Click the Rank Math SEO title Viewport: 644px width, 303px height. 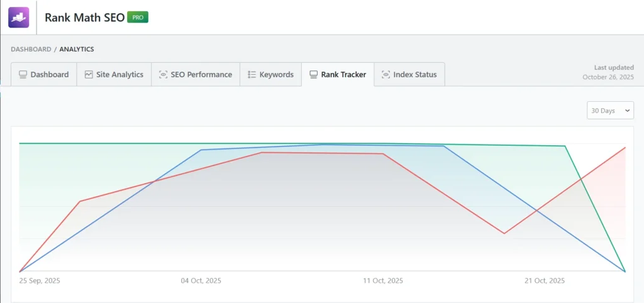[x=85, y=18]
